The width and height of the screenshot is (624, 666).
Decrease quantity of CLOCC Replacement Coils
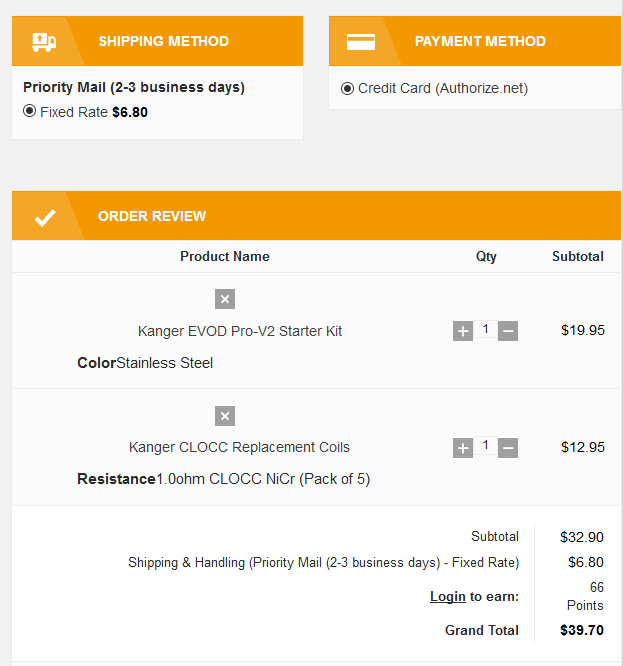point(508,448)
